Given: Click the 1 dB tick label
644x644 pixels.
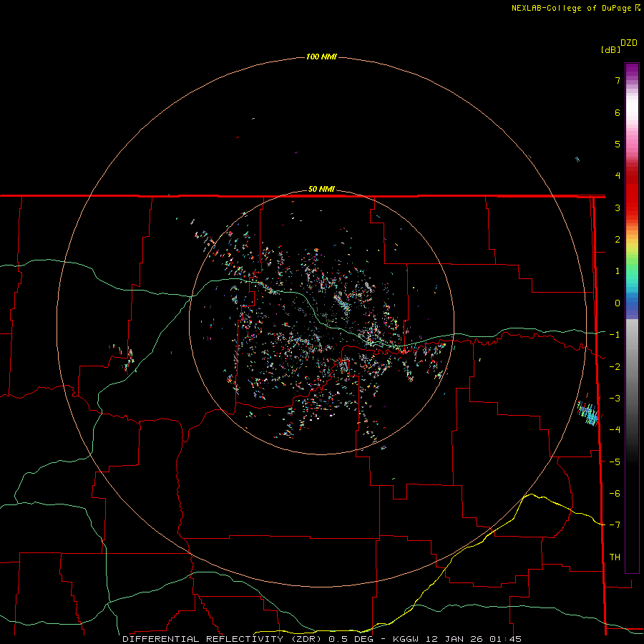Looking at the screenshot, I should 618,271.
